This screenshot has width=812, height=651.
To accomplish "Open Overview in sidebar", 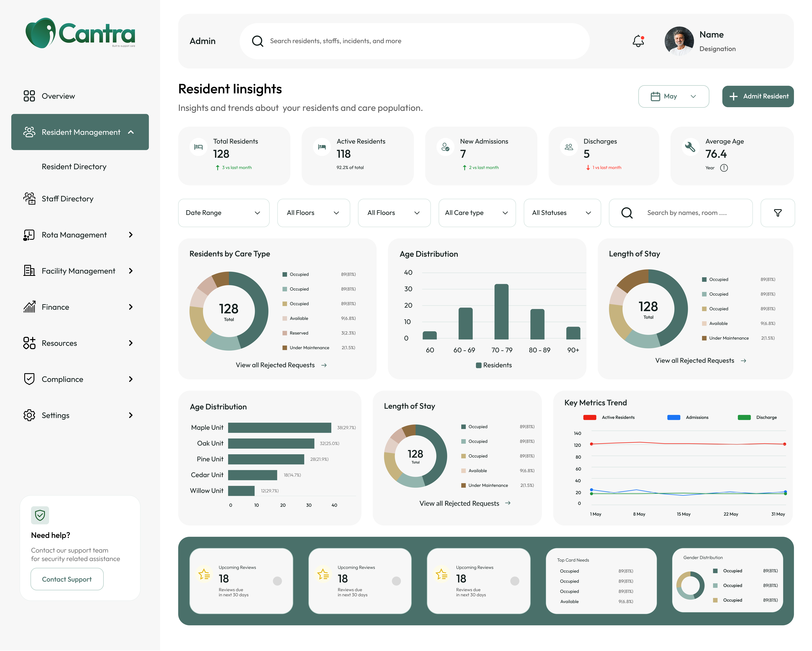I will tap(58, 96).
